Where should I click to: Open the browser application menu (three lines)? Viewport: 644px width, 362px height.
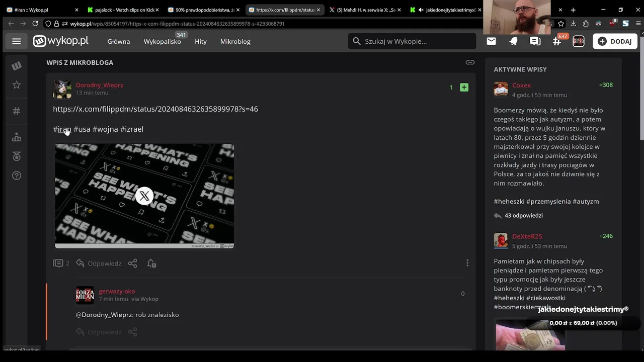pyautogui.click(x=637, y=24)
